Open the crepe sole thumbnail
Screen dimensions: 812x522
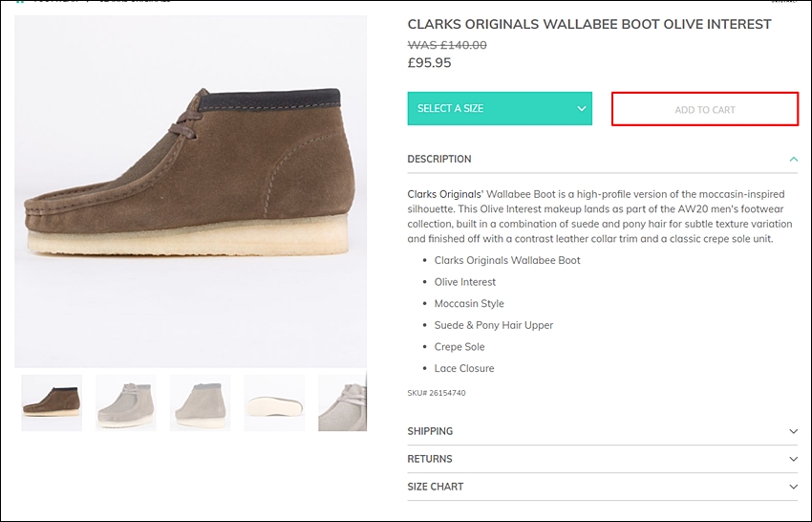pos(274,402)
